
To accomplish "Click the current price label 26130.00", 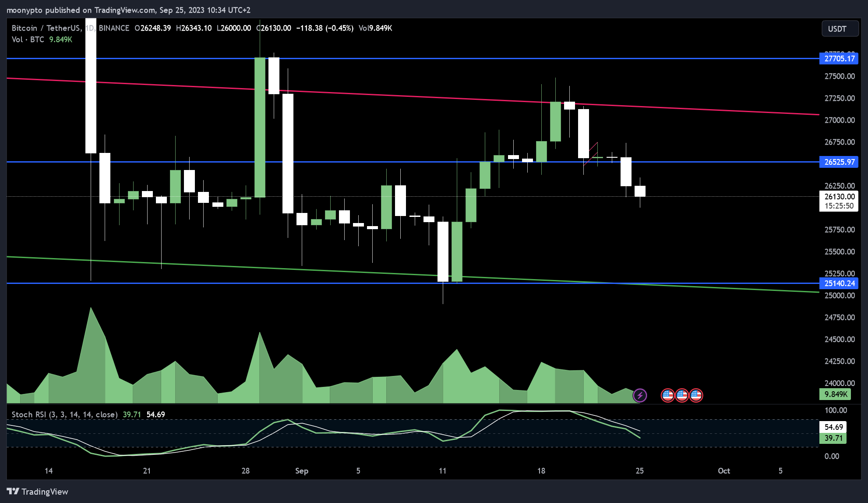I will pyautogui.click(x=839, y=196).
